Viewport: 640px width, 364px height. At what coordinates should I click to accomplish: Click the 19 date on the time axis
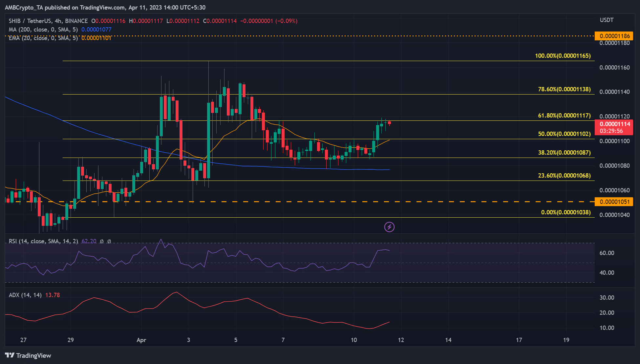pyautogui.click(x=566, y=340)
